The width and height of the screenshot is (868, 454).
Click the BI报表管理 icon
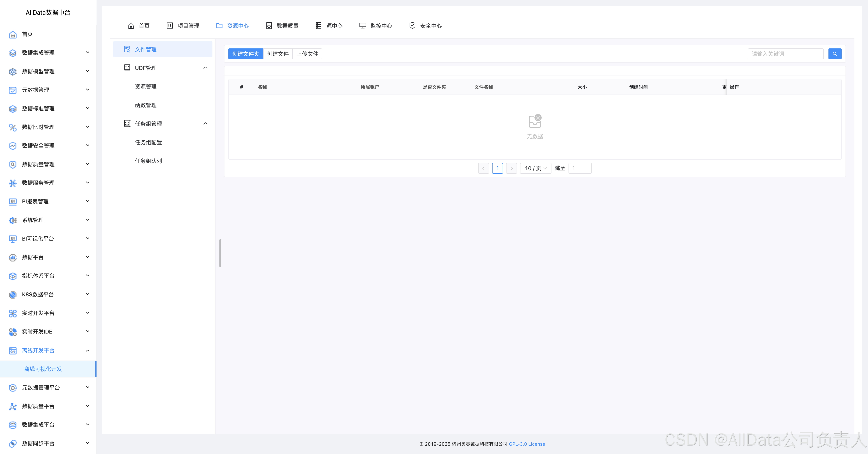pyautogui.click(x=12, y=202)
